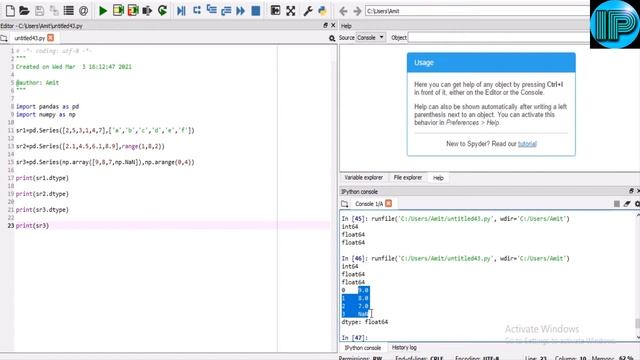This screenshot has width=640, height=360.
Task: Click the print(sr3) code line
Action: pos(32,226)
